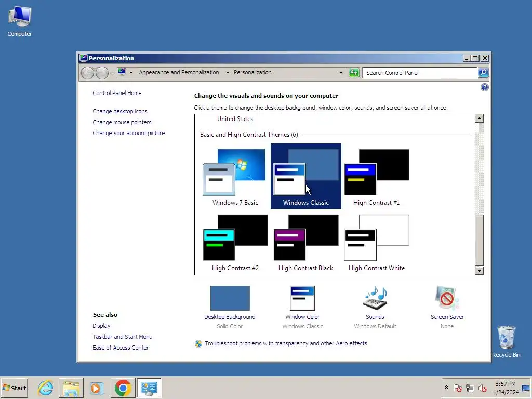This screenshot has height=399, width=532.
Task: Click the network tray icon
Action: (470, 388)
